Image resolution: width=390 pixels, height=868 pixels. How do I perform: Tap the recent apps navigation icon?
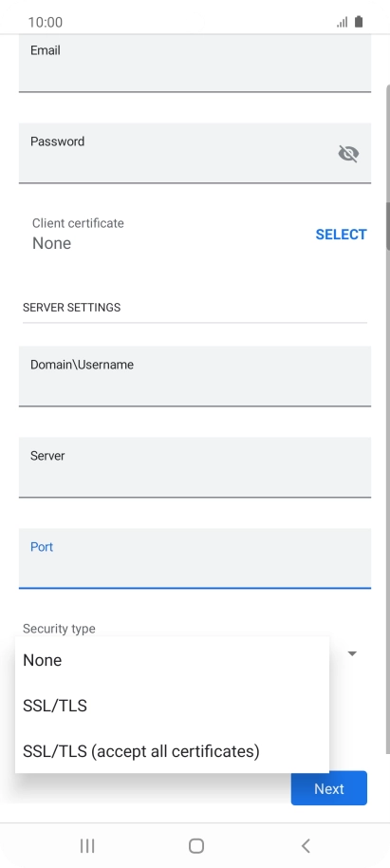[87, 845]
